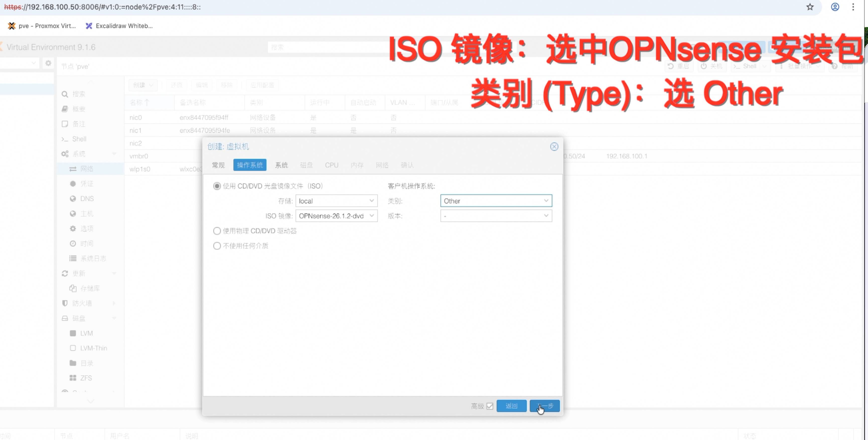Click the sidebar search magnifier icon
This screenshot has height=440, width=868.
(65, 94)
